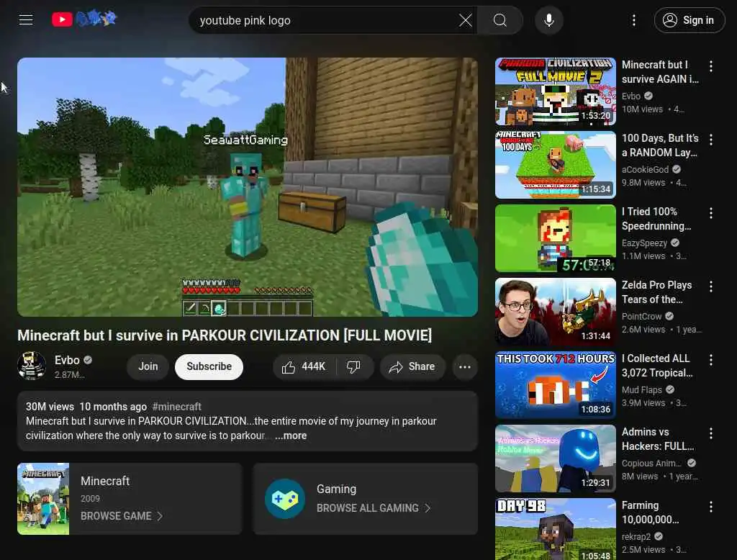
Task: Expand the description with ...more
Action: click(x=291, y=436)
